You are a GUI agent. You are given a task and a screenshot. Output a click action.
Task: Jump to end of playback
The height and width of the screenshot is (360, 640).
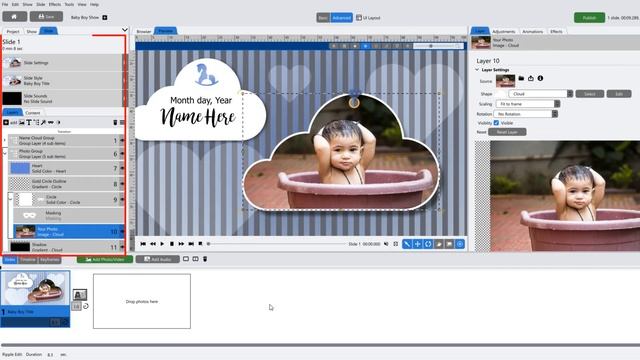[191, 244]
